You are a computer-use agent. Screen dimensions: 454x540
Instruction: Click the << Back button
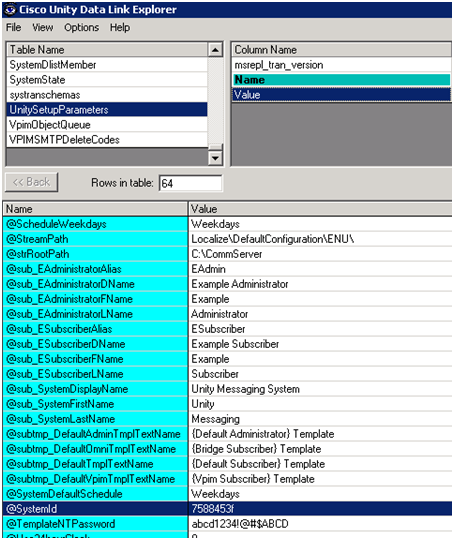point(31,182)
